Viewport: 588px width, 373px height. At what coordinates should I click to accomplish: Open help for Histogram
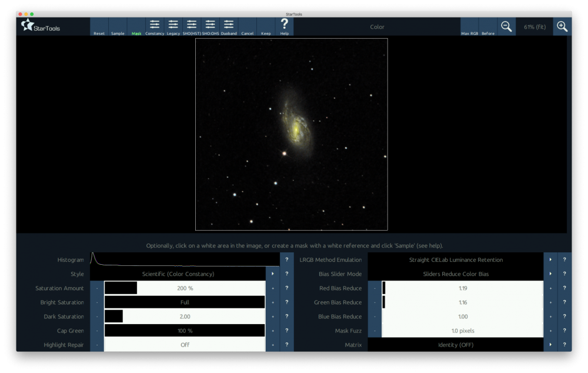coord(287,259)
